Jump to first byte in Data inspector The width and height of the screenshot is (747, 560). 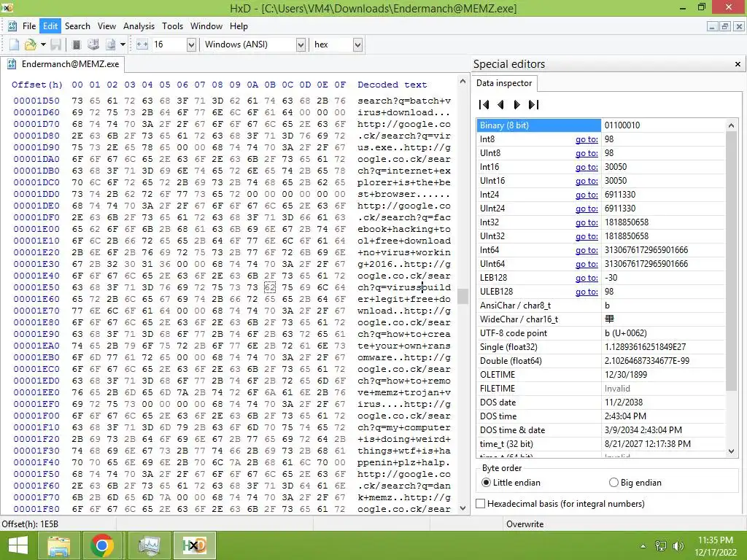coord(484,105)
